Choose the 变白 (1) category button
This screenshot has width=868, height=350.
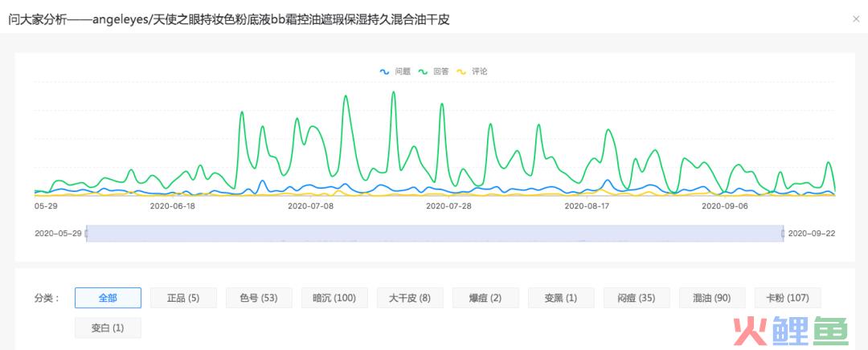(x=108, y=328)
